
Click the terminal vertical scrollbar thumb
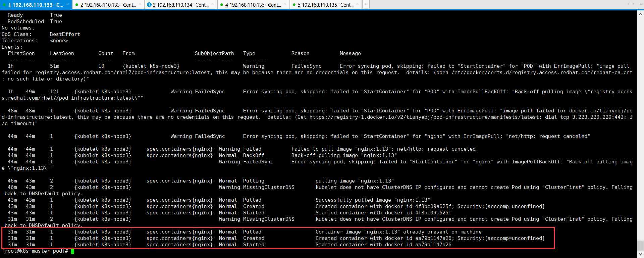coord(640,245)
